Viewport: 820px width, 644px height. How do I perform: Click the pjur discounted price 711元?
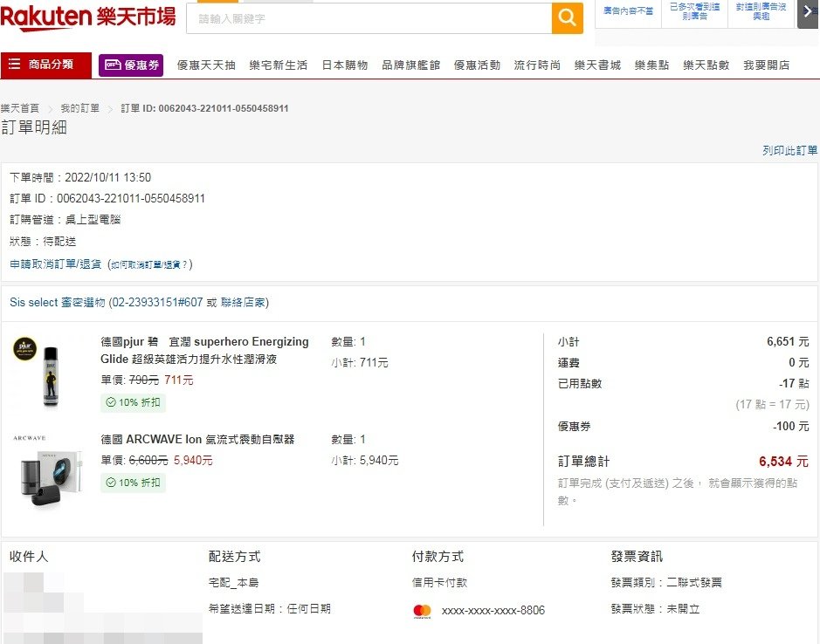click(x=179, y=380)
